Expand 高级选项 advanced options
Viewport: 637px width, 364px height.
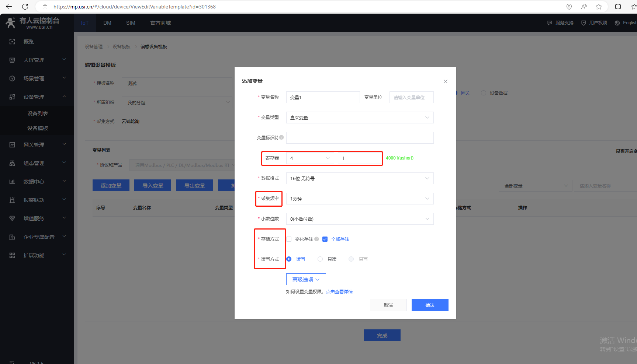pos(306,279)
